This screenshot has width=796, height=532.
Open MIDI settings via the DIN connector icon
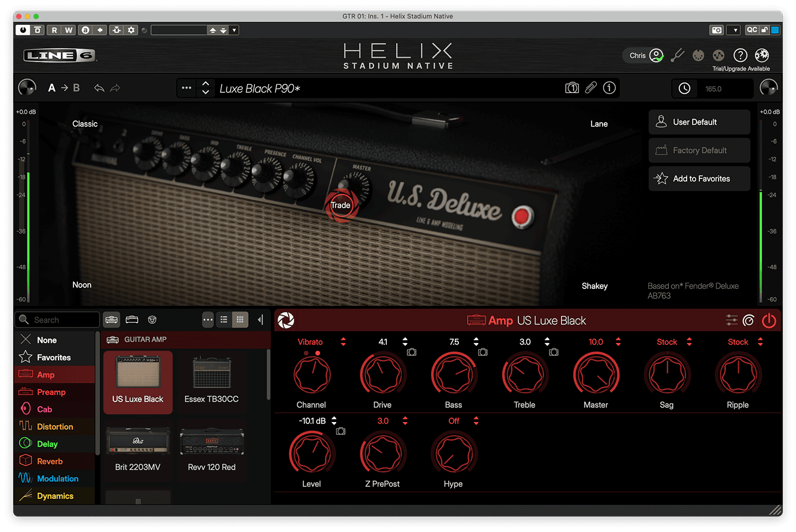click(698, 55)
